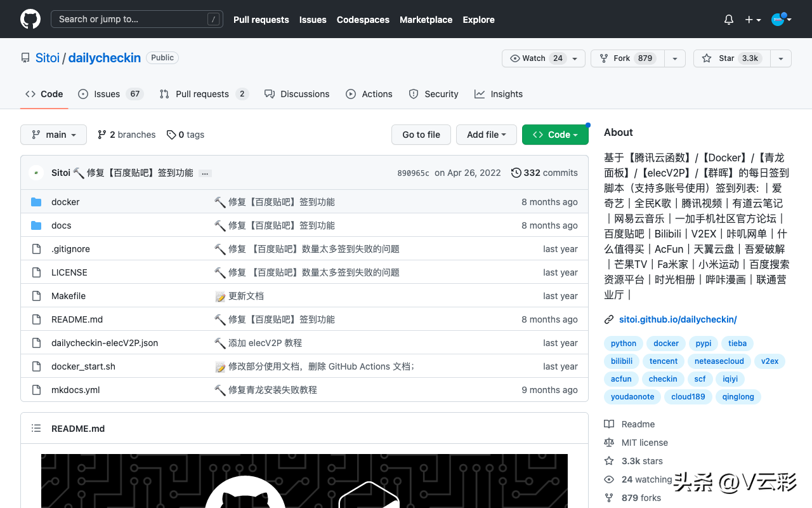Open the green Code dropdown

tap(555, 135)
